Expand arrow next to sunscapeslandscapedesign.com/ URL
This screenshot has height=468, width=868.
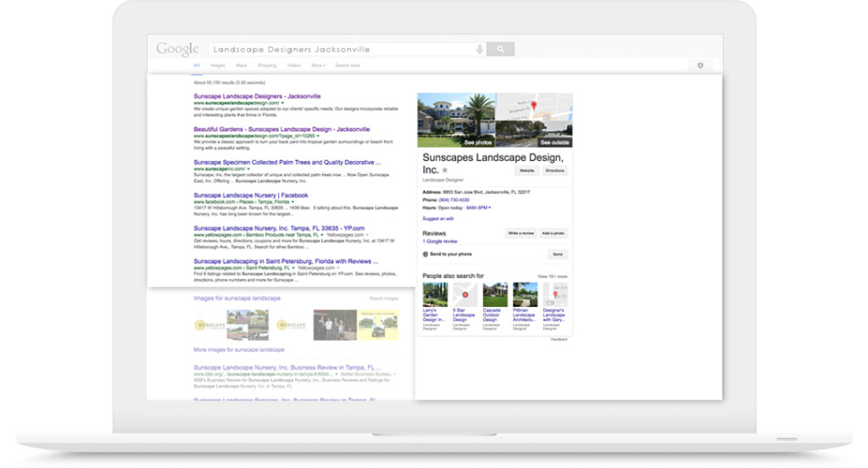(x=283, y=103)
